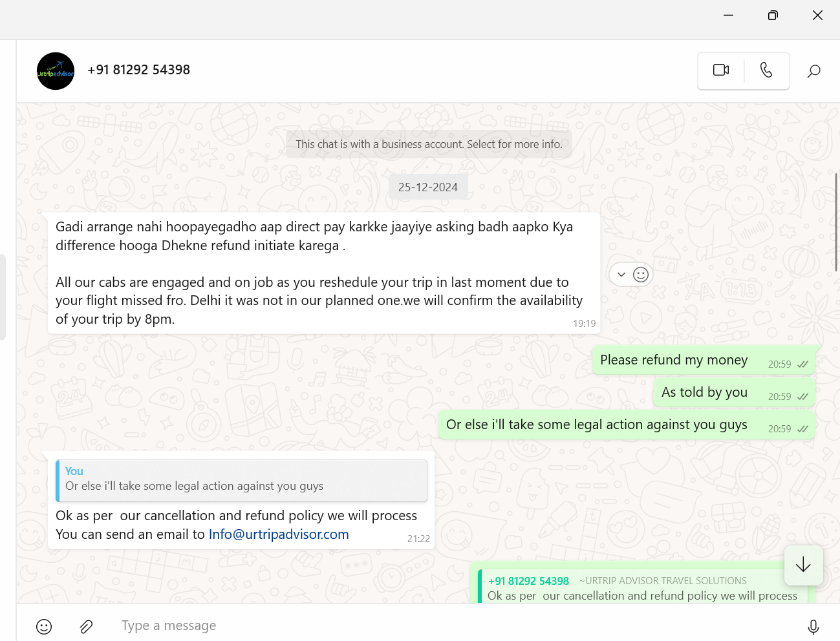
Task: Select business account info banner
Action: (429, 144)
